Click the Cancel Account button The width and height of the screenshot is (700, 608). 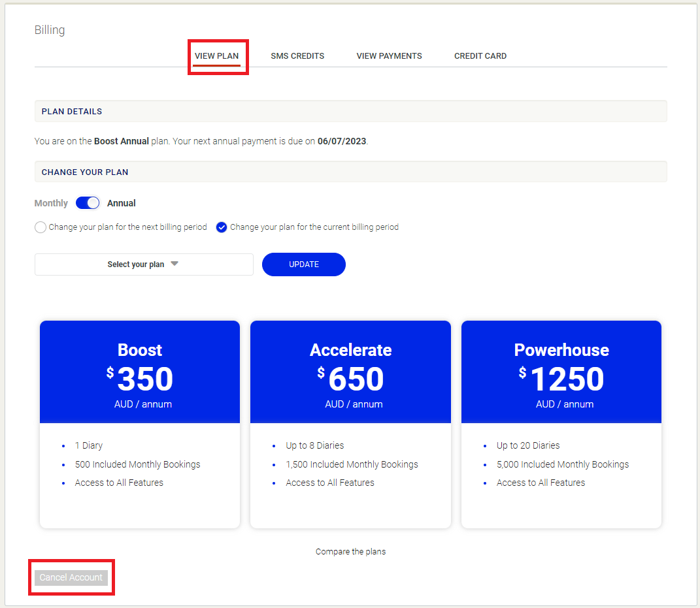pos(71,577)
